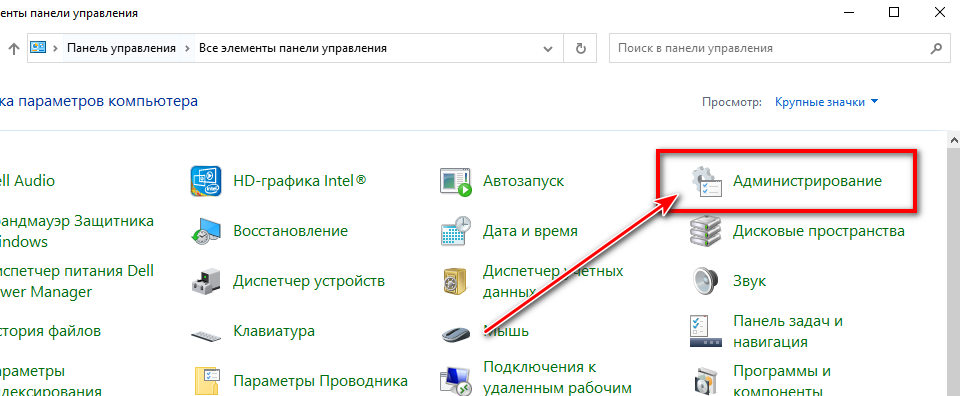The image size is (960, 396).
Task: Open the Диспетчер устройств link
Action: (309, 282)
